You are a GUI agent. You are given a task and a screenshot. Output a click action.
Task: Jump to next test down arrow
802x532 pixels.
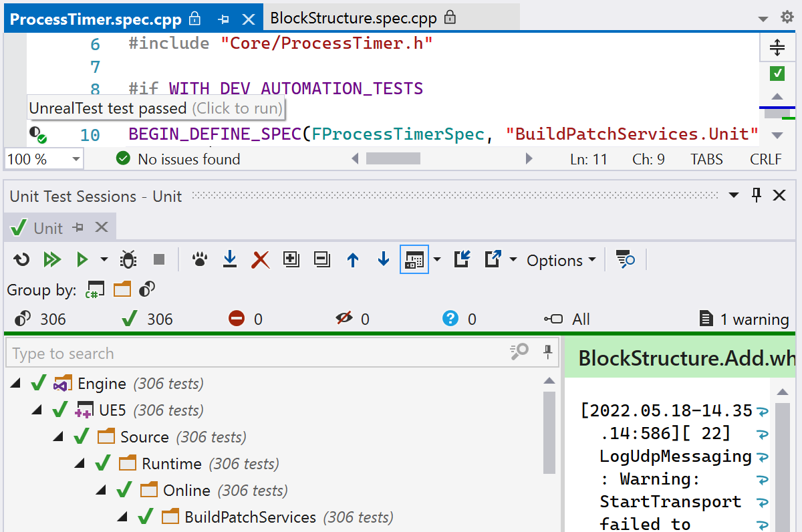pos(384,260)
